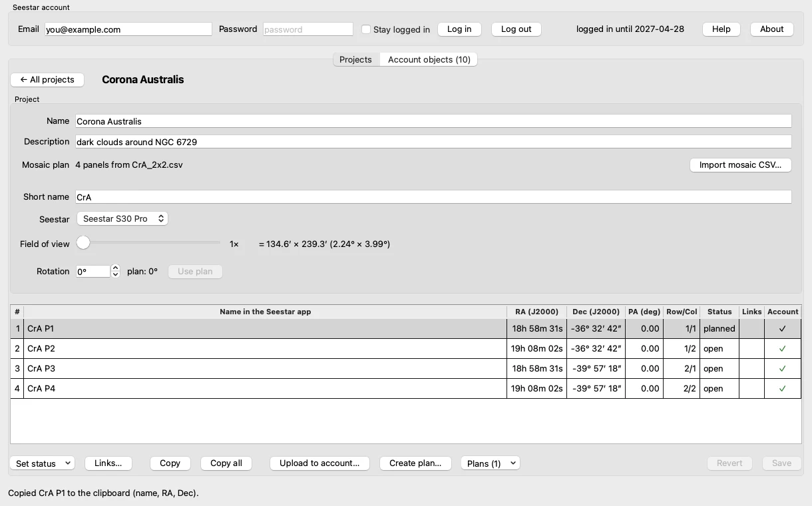
Task: Click the 'logged in until 2027-04-28' text
Action: coord(630,29)
